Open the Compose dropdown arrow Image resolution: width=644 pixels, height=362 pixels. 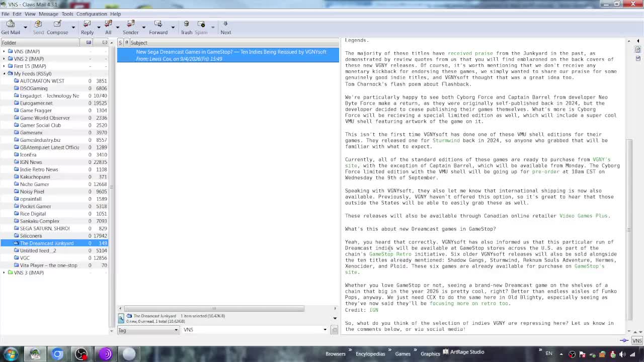(73, 27)
